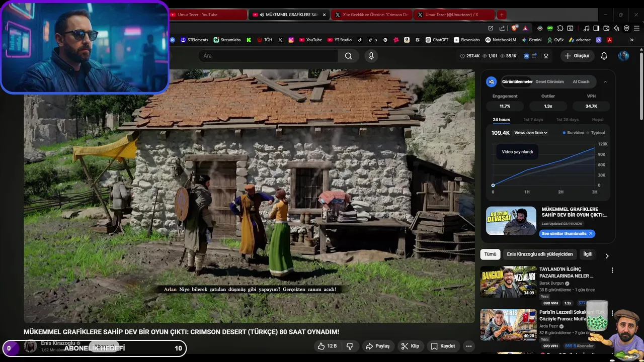Open the AI Coach tab

(x=581, y=81)
